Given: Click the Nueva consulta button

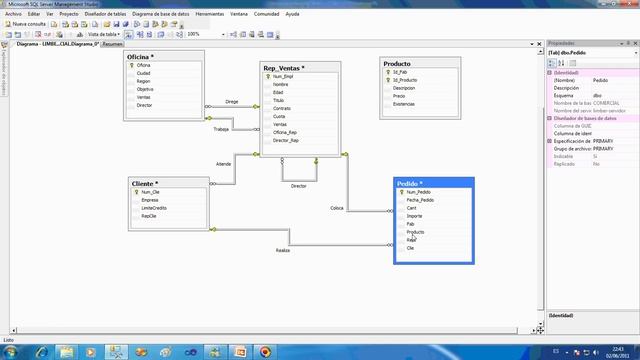Looking at the screenshot, I should (25, 24).
